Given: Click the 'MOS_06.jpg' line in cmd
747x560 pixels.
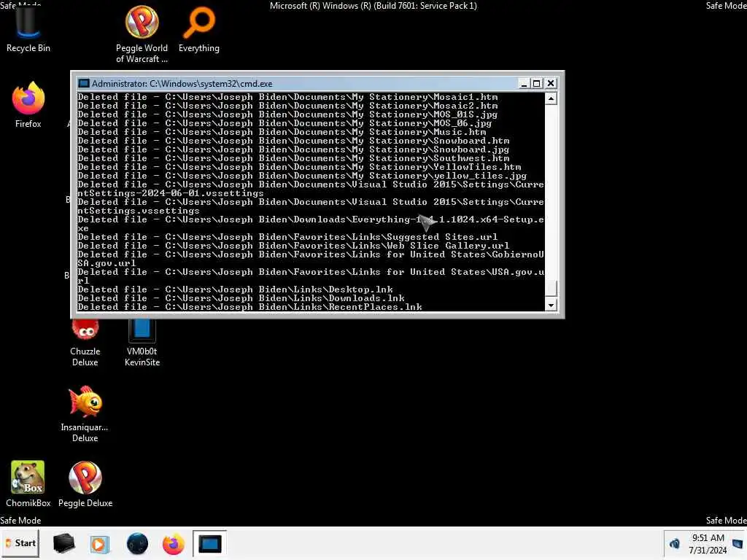Looking at the screenshot, I should 285,122.
